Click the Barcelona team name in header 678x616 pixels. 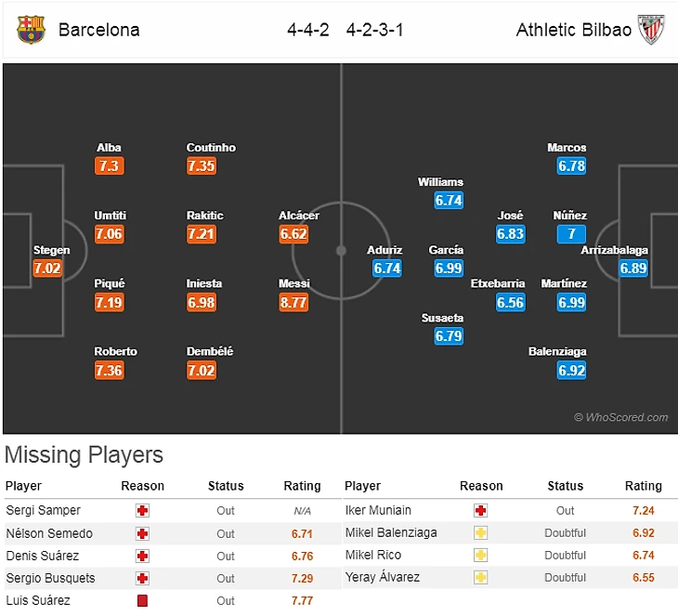(99, 30)
